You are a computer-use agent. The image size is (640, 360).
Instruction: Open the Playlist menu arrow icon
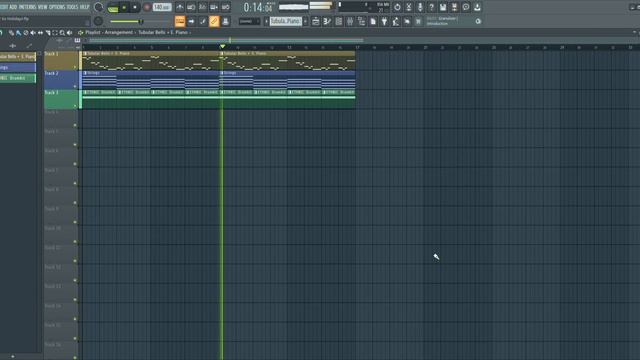click(x=80, y=32)
